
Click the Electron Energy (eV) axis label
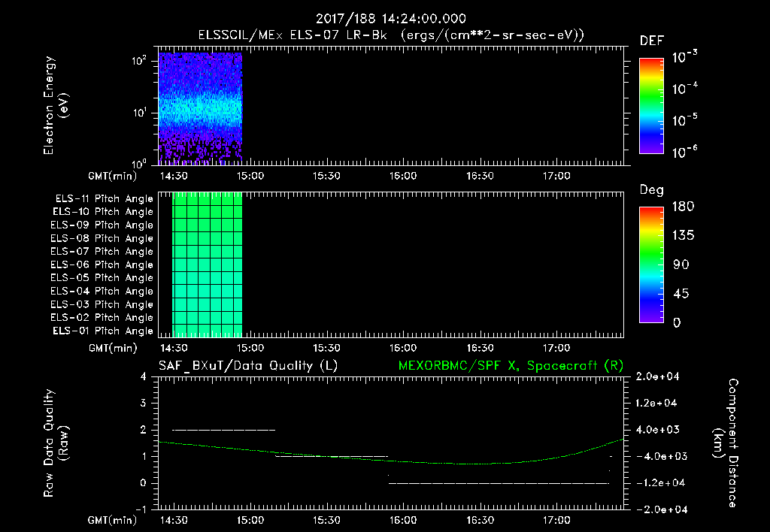pos(56,105)
